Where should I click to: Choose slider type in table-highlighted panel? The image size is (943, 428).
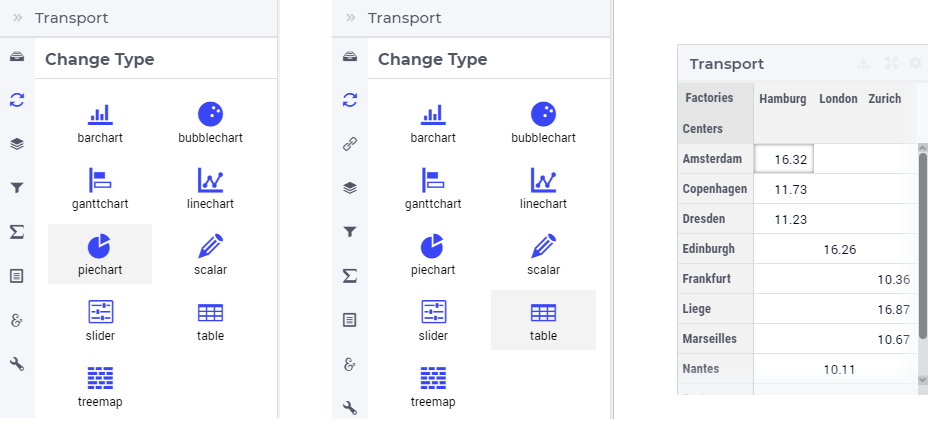pyautogui.click(x=433, y=321)
